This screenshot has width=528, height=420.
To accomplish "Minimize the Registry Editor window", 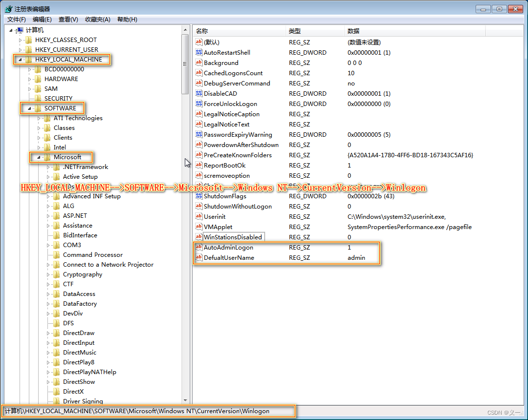I will click(x=483, y=9).
